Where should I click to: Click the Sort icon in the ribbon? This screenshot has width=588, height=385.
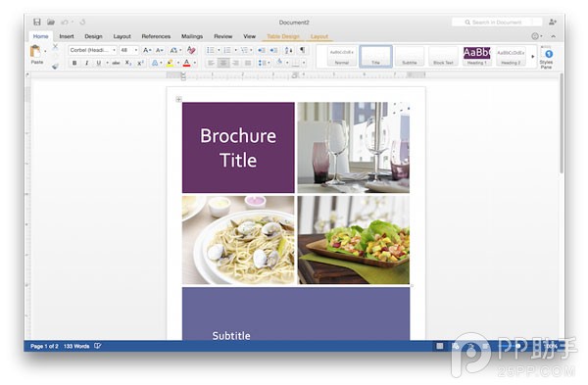[x=288, y=50]
